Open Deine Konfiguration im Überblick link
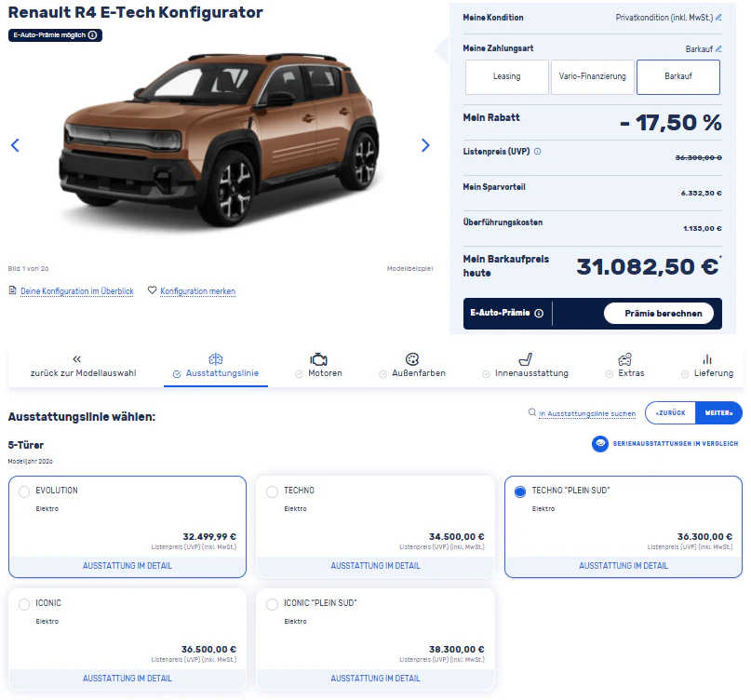The height and width of the screenshot is (700, 751). pos(77,291)
